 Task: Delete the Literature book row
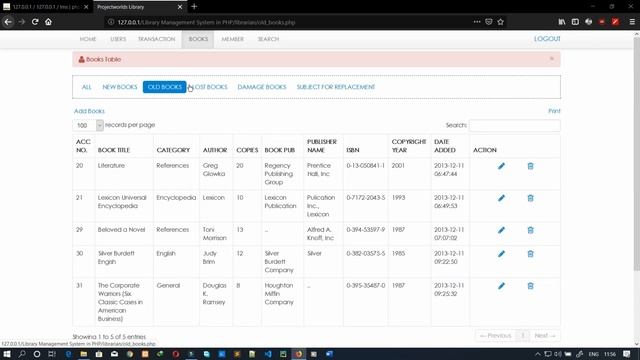pyautogui.click(x=530, y=166)
